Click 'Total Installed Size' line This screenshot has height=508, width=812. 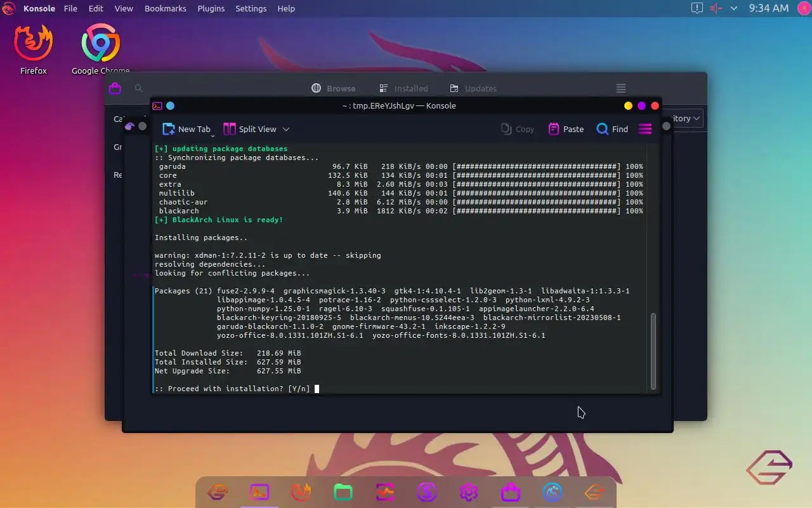point(228,362)
